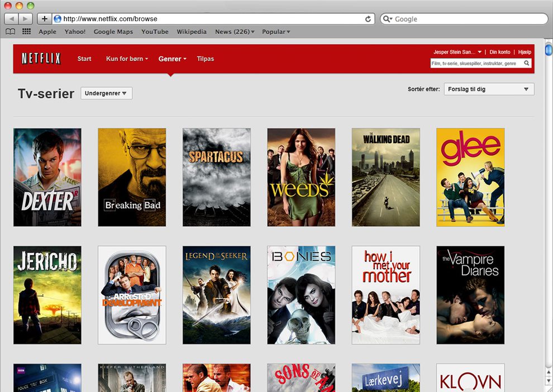Focus the Google search field

pos(464,19)
